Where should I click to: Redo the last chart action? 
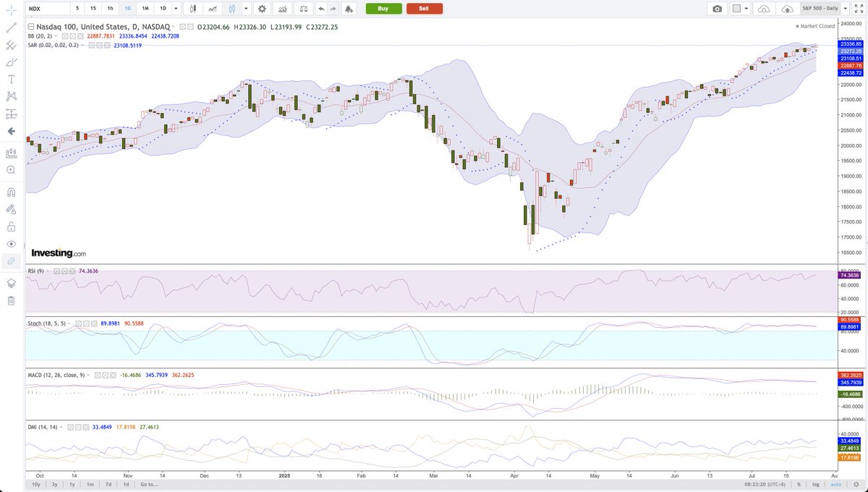(333, 9)
